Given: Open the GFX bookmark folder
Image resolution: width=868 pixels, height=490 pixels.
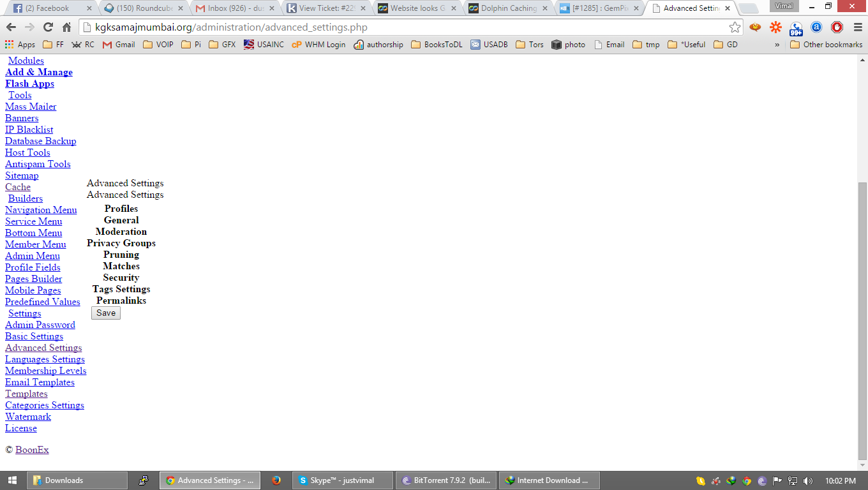Looking at the screenshot, I should coord(222,45).
